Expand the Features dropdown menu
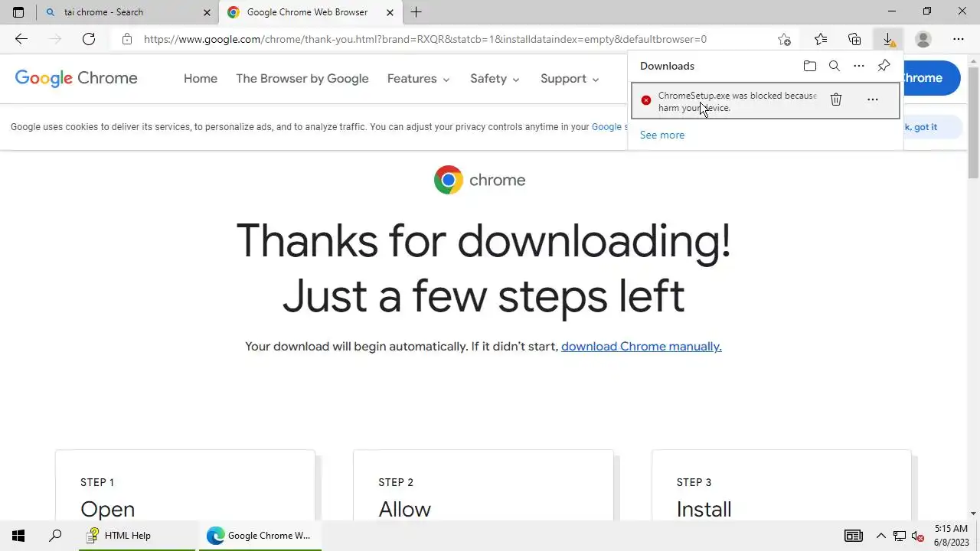 point(418,78)
